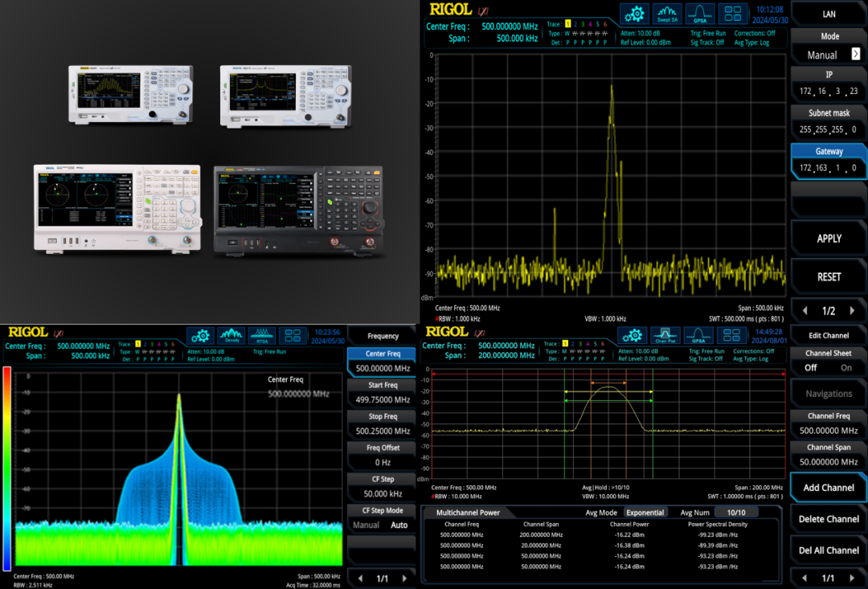Click the RTSA mode icon
868x589 pixels.
point(263,336)
